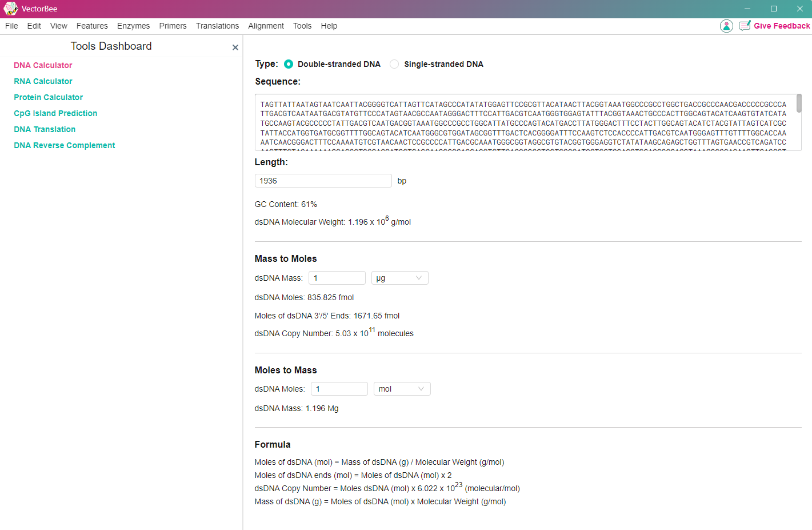Viewport: 812px width, 530px height.
Task: Click the Length input field showing 1936
Action: tap(323, 181)
